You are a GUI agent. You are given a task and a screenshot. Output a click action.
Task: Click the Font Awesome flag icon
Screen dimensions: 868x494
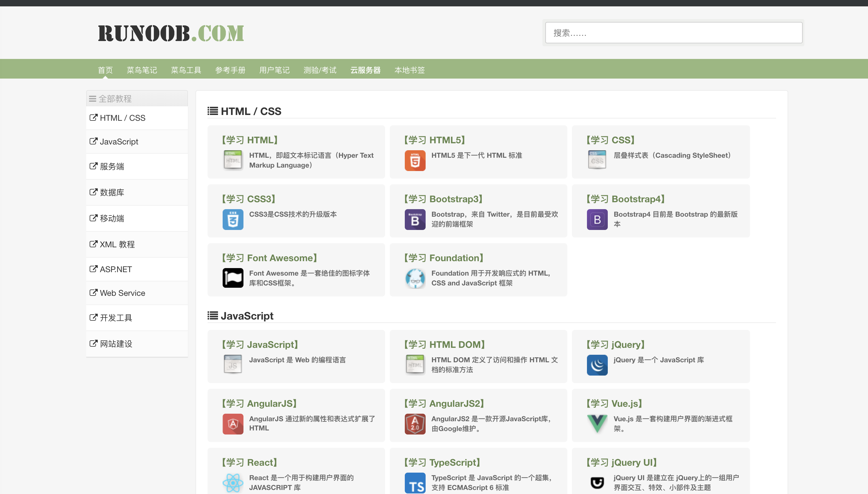tap(233, 278)
